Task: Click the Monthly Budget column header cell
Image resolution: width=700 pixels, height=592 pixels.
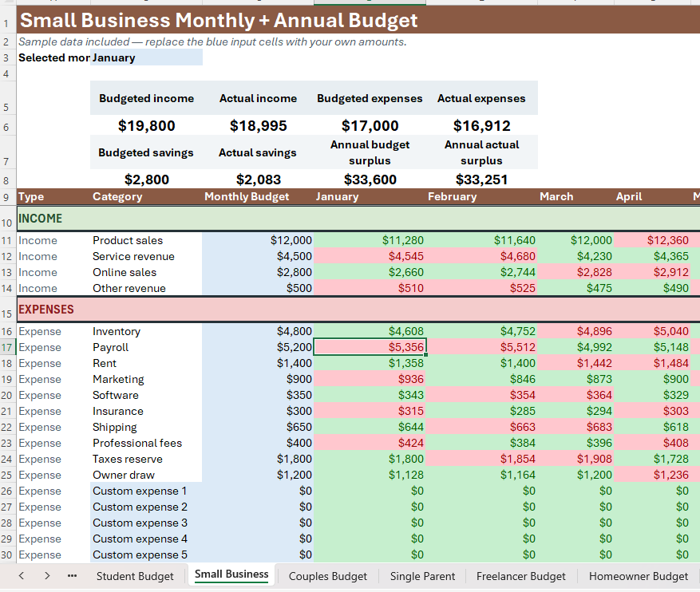Action: [258, 197]
